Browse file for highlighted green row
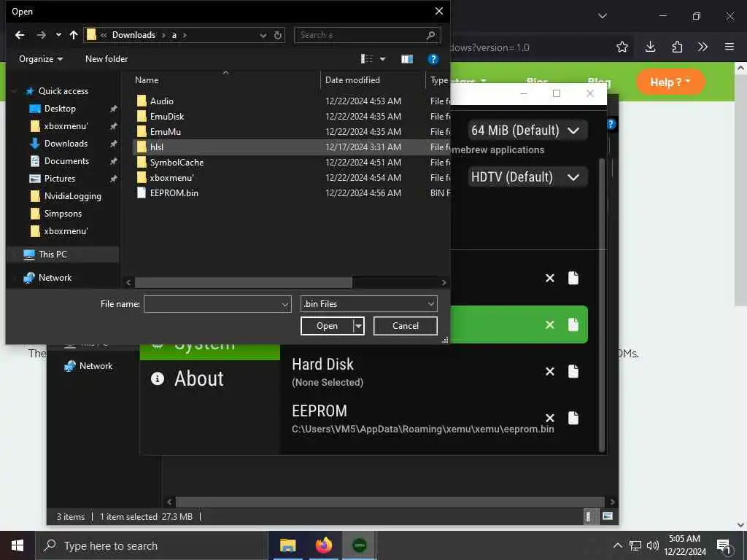The image size is (747, 560). click(x=573, y=324)
